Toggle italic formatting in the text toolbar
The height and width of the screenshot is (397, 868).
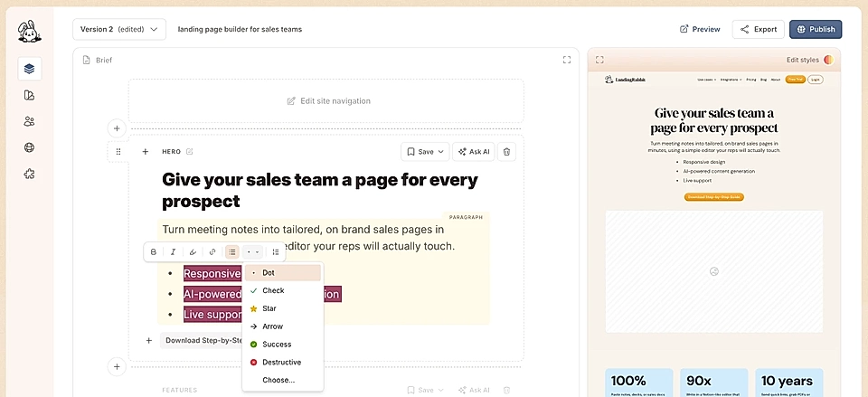click(x=173, y=252)
